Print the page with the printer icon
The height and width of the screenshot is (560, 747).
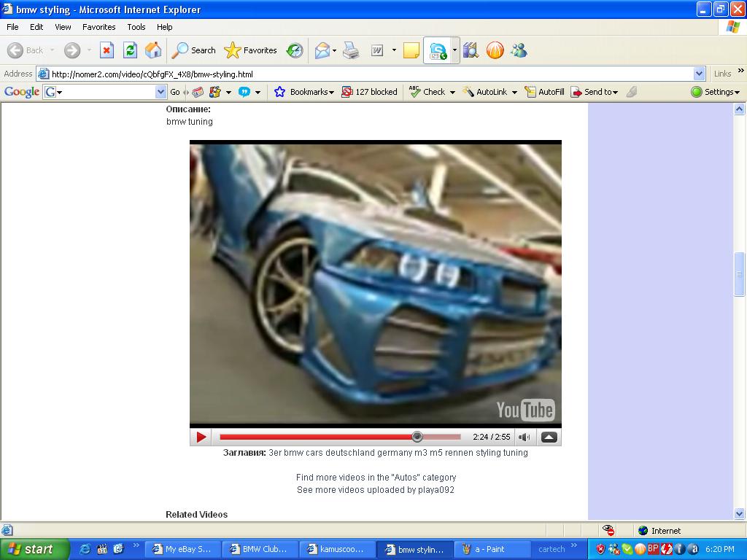[x=351, y=50]
